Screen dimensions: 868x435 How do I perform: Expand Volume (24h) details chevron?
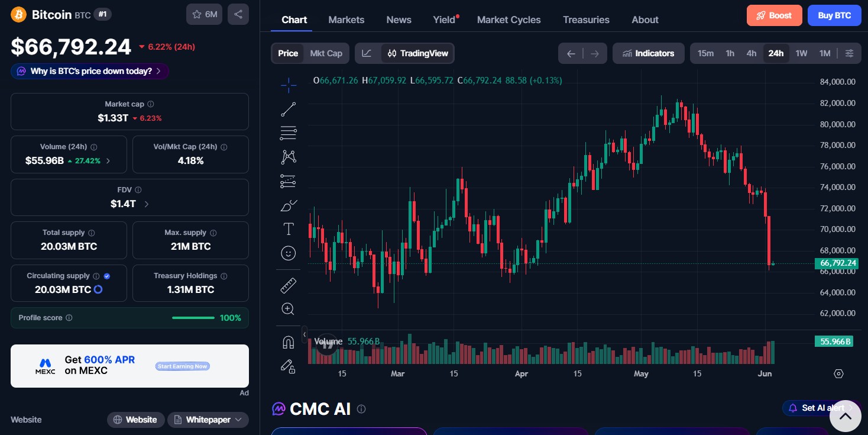click(x=108, y=160)
